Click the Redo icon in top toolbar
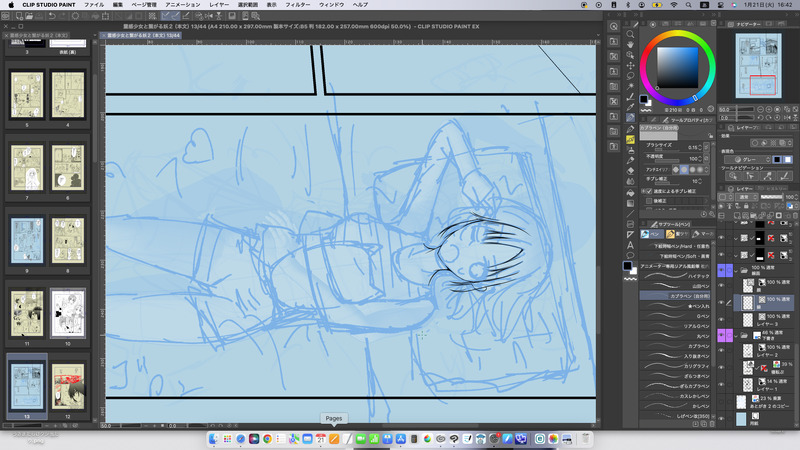The image size is (800, 450). [63, 16]
